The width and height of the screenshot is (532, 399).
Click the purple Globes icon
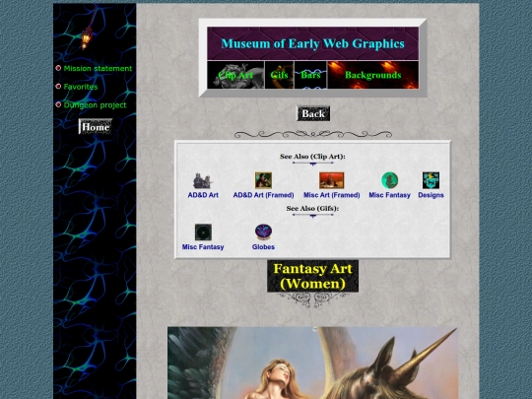tap(263, 233)
